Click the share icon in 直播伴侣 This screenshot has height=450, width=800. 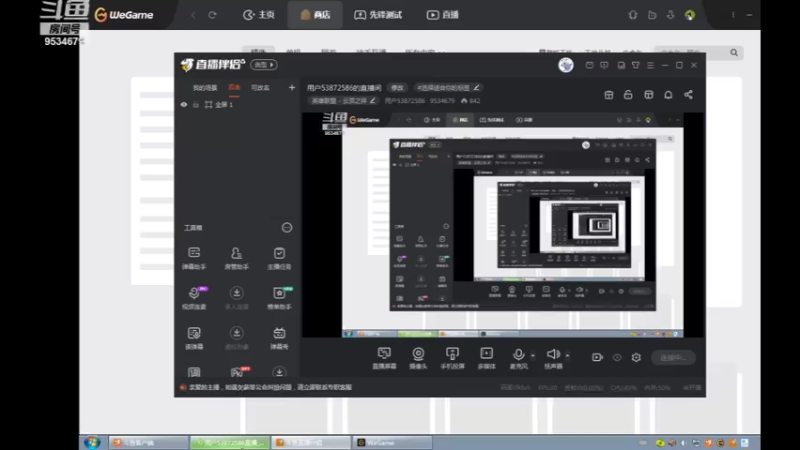(x=688, y=94)
